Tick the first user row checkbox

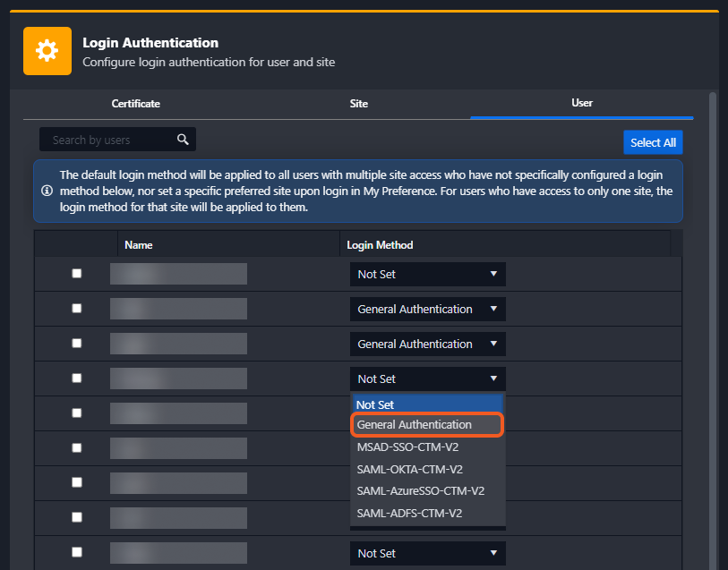76,274
